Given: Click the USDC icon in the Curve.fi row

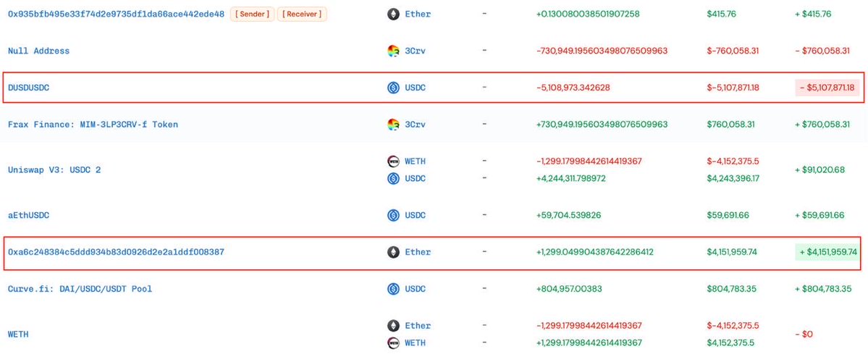Looking at the screenshot, I should pyautogui.click(x=394, y=289).
